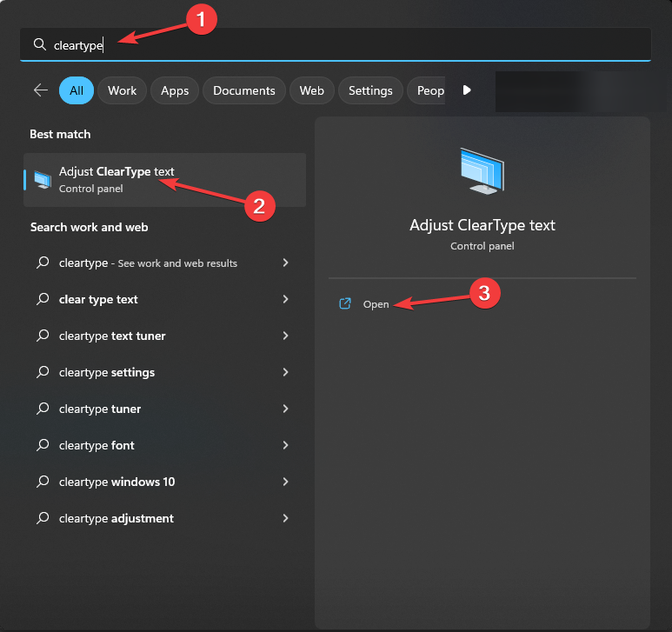Select the 'clear type text' suggestion
The width and height of the screenshot is (672, 632).
click(x=98, y=300)
